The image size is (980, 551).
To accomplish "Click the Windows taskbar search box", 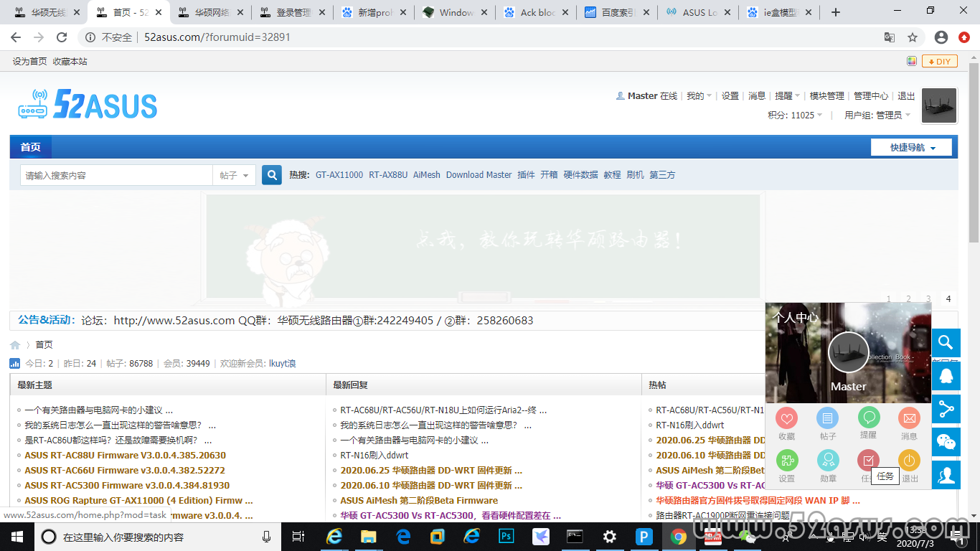I will (x=158, y=537).
